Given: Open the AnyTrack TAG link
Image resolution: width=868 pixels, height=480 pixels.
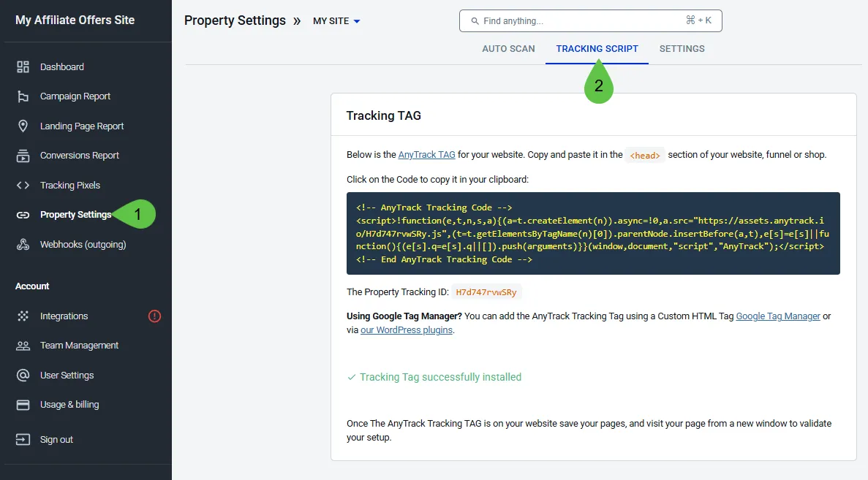Looking at the screenshot, I should (427, 155).
